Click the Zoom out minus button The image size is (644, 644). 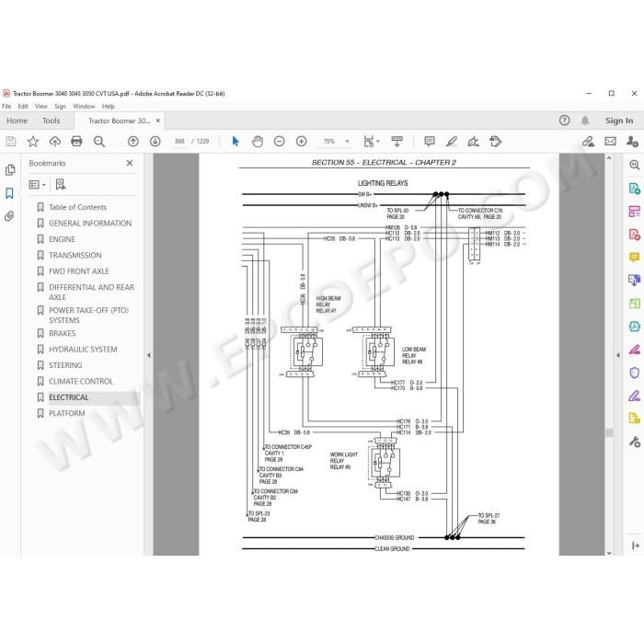[x=280, y=142]
